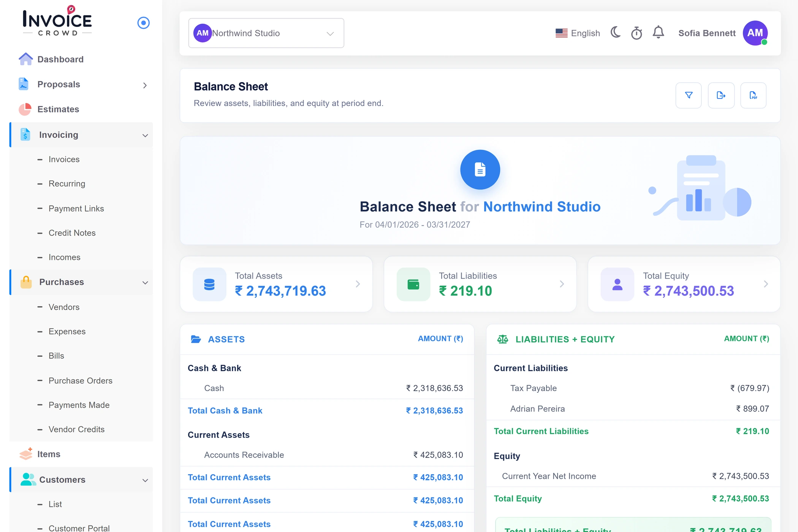Open the Northwind Studio company dropdown
Screen dimensions: 798x532
coord(266,33)
